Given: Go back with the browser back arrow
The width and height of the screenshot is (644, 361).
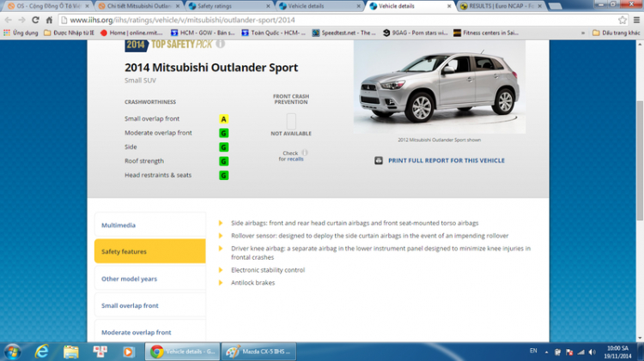Looking at the screenshot, I should point(9,20).
